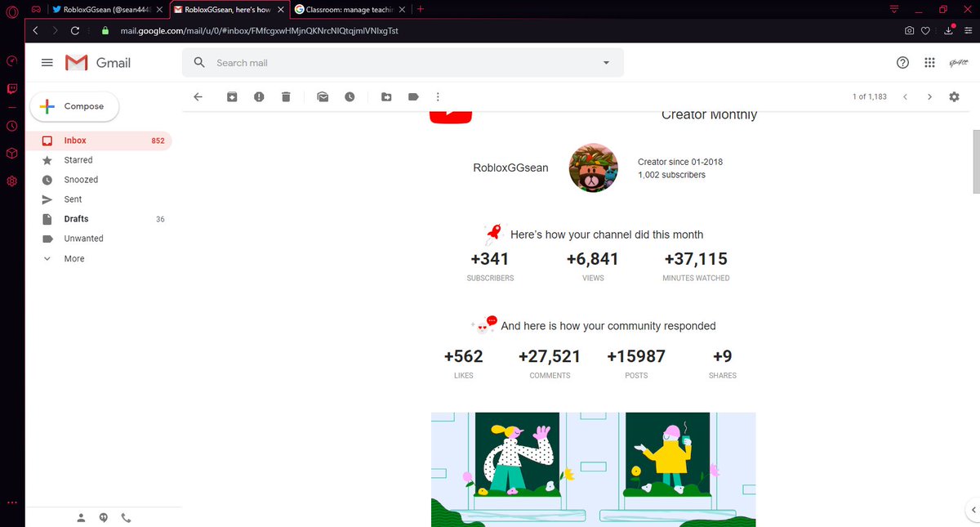Go back with browser back arrow
The height and width of the screenshot is (527, 980).
(36, 30)
